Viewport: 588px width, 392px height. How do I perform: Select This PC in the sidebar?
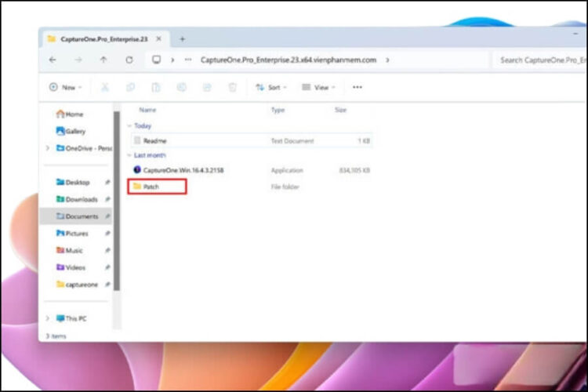coord(71,318)
